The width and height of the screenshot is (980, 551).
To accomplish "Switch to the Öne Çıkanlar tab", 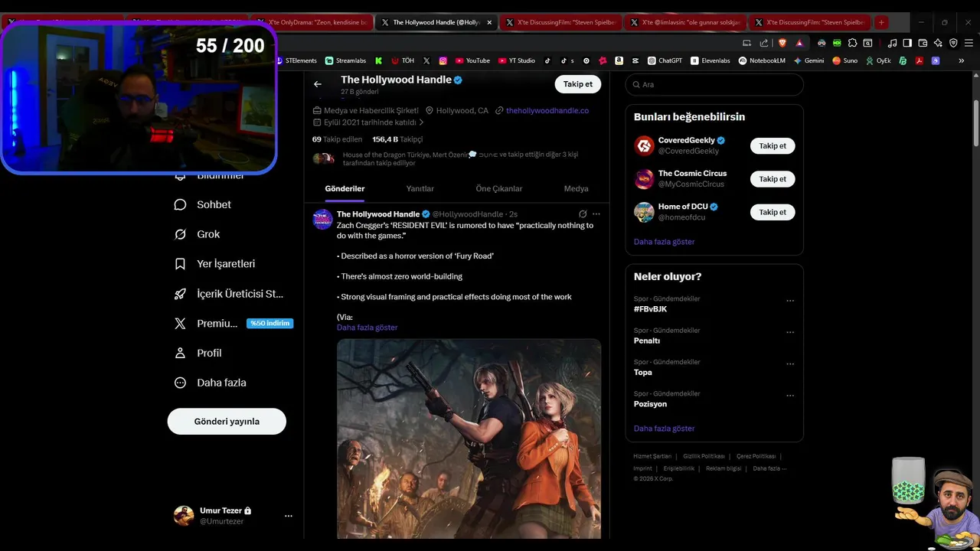I will pos(499,188).
